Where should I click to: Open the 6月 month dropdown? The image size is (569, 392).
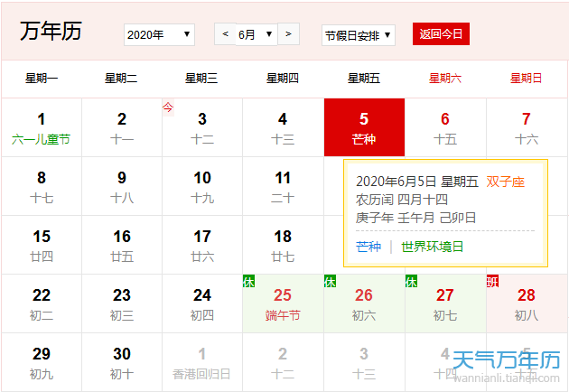tap(257, 34)
